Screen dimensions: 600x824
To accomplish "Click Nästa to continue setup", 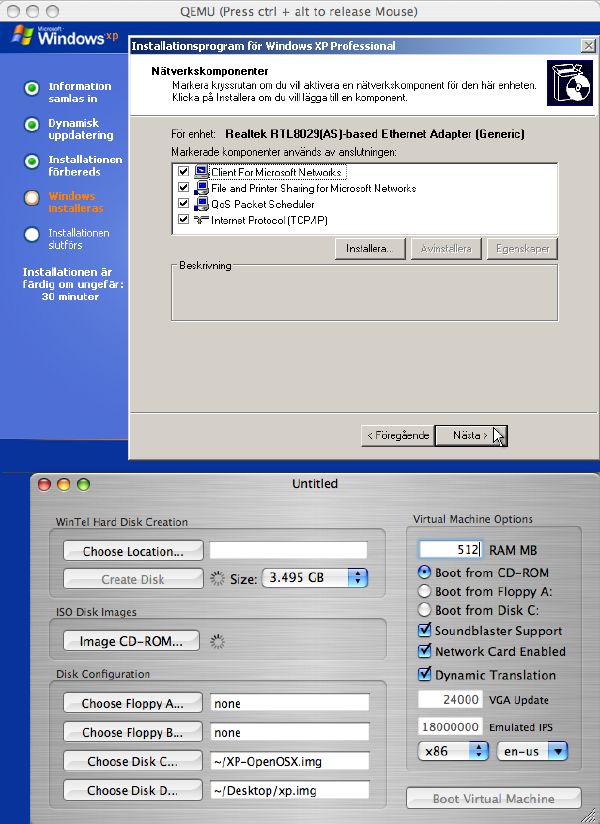I will click(471, 436).
